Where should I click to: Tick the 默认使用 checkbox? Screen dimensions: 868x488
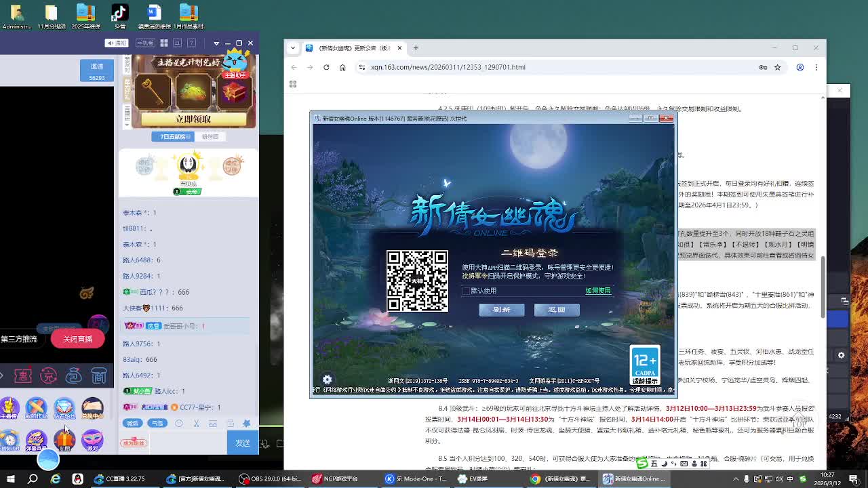[x=466, y=291]
